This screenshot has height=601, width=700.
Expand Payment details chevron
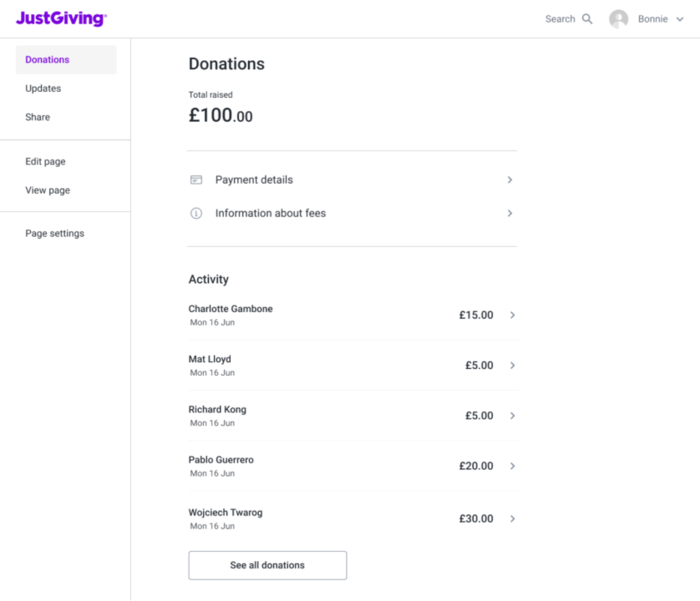point(510,179)
